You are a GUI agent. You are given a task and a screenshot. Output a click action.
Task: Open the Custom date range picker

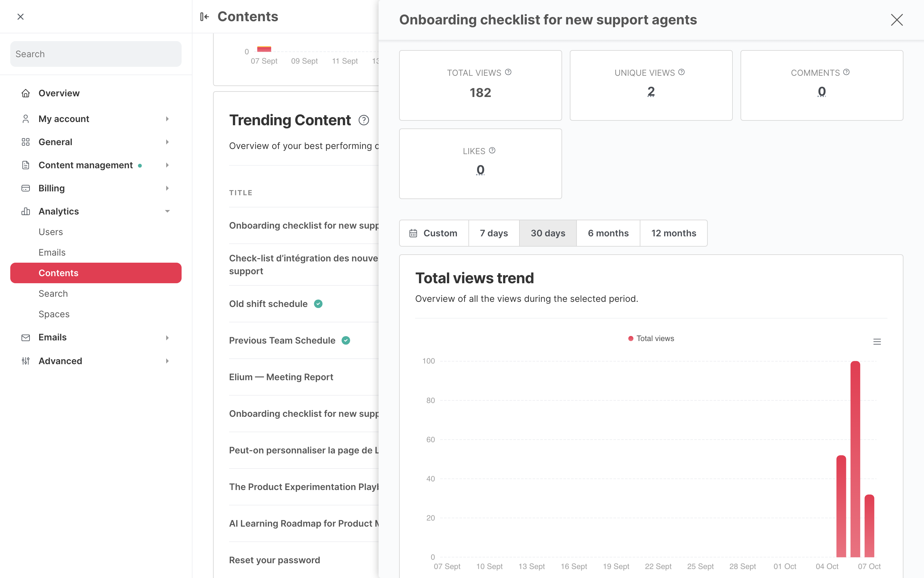click(434, 233)
